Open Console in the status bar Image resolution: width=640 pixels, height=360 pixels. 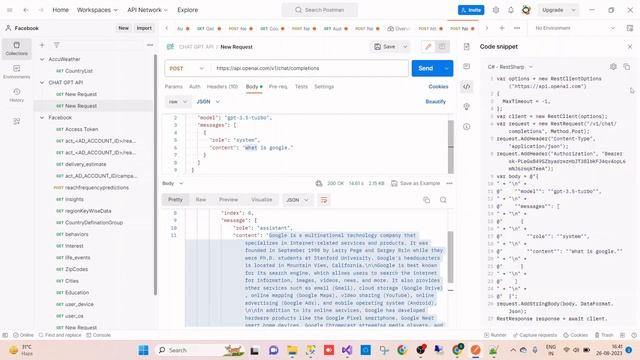tap(98, 335)
